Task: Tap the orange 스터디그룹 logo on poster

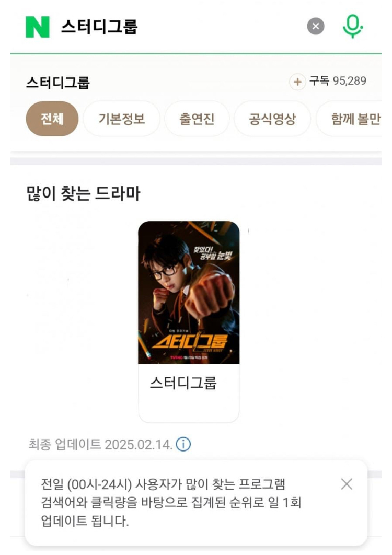Action: click(189, 341)
